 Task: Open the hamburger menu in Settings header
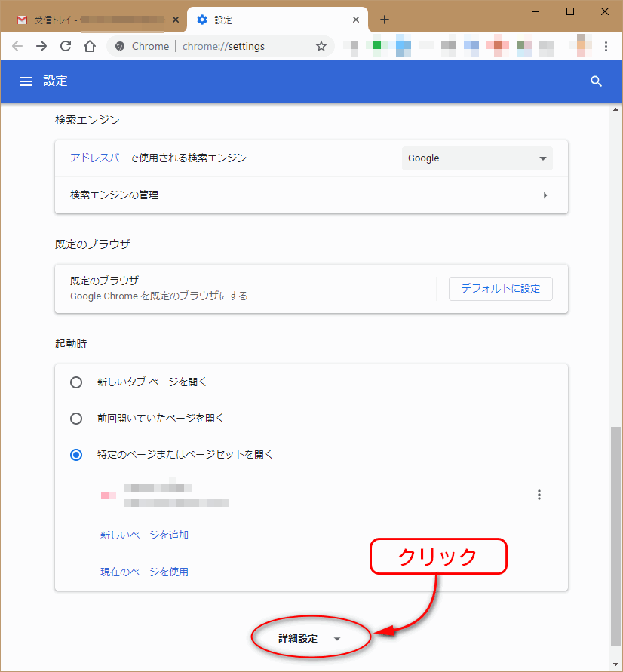(x=26, y=81)
